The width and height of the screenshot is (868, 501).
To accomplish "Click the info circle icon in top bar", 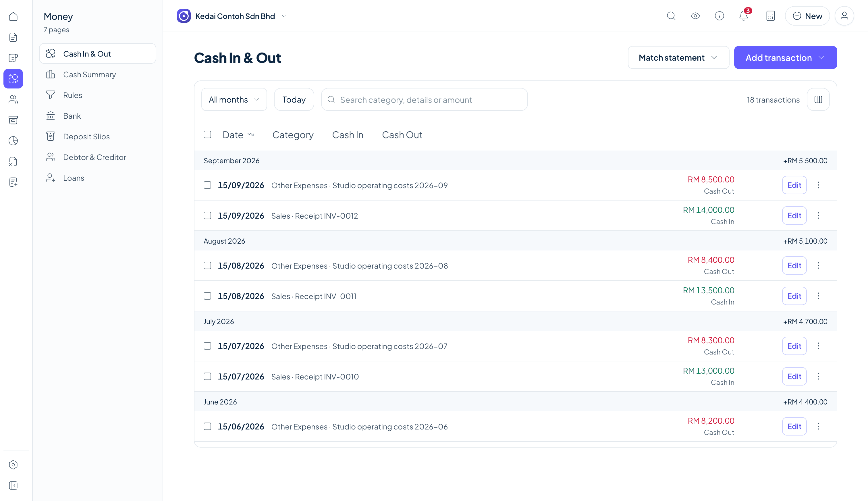I will pos(720,16).
